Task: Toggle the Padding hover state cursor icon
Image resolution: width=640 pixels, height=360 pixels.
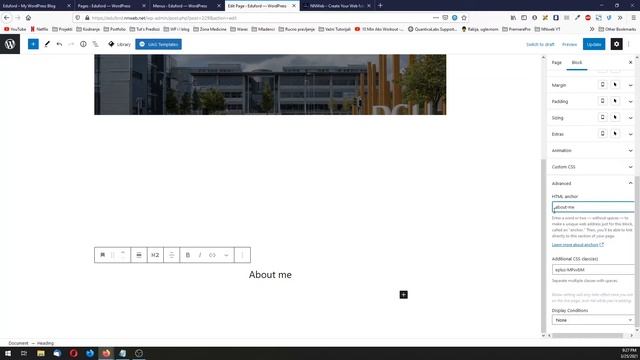Action: click(x=615, y=101)
